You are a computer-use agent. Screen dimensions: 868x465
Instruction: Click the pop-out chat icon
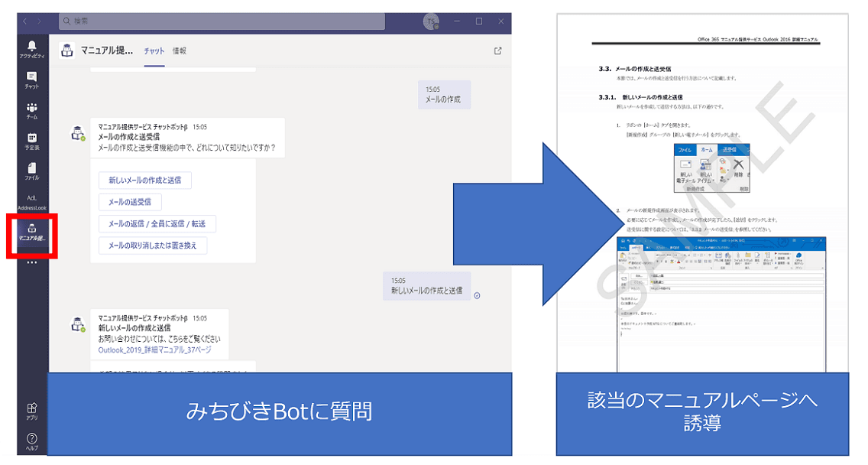[x=497, y=50]
